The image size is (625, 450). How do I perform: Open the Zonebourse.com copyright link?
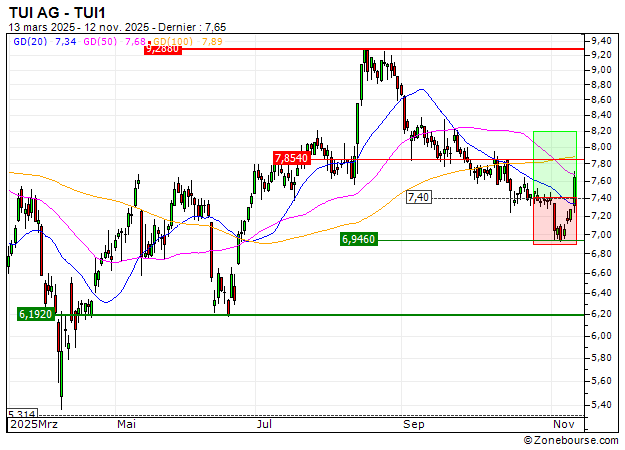pos(568,439)
